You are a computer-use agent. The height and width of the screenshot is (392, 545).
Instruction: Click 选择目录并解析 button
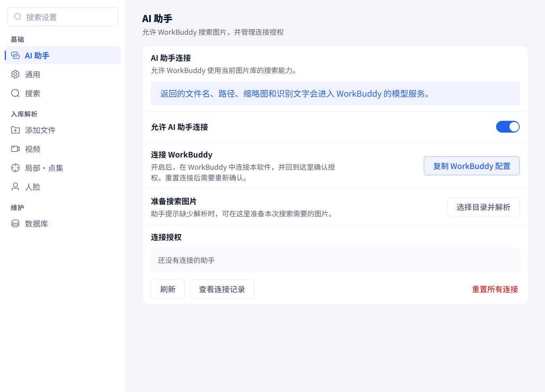(483, 207)
